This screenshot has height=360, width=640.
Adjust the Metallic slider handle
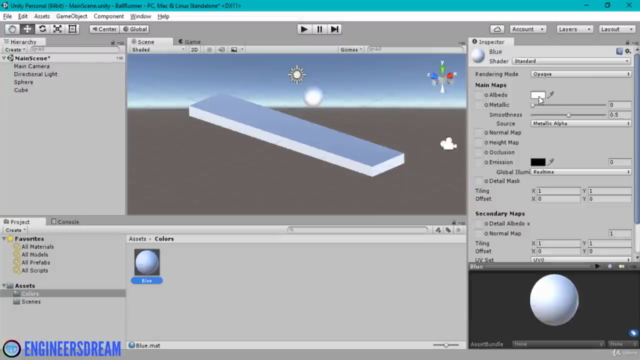[x=533, y=105]
